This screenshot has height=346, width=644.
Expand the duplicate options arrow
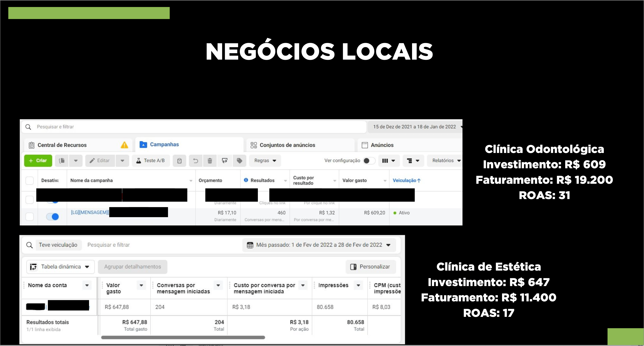[76, 161]
